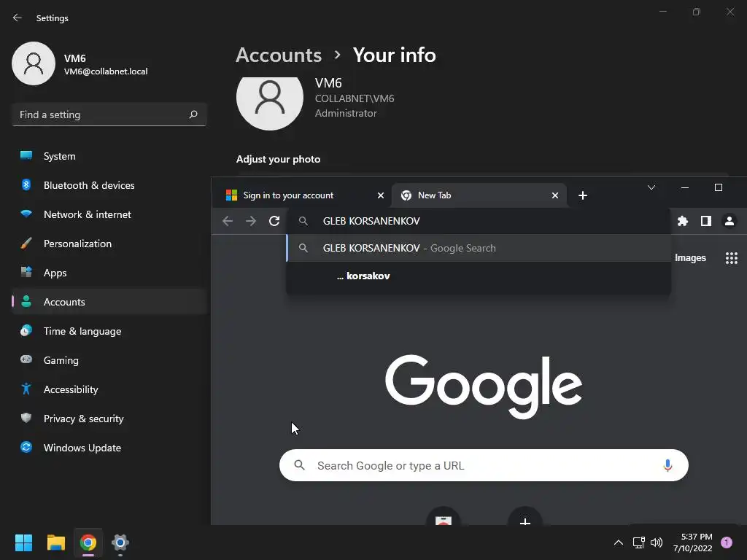Screen dimensions: 747x560
Task: Click the search magnifier in Find a setting
Action: click(x=193, y=114)
